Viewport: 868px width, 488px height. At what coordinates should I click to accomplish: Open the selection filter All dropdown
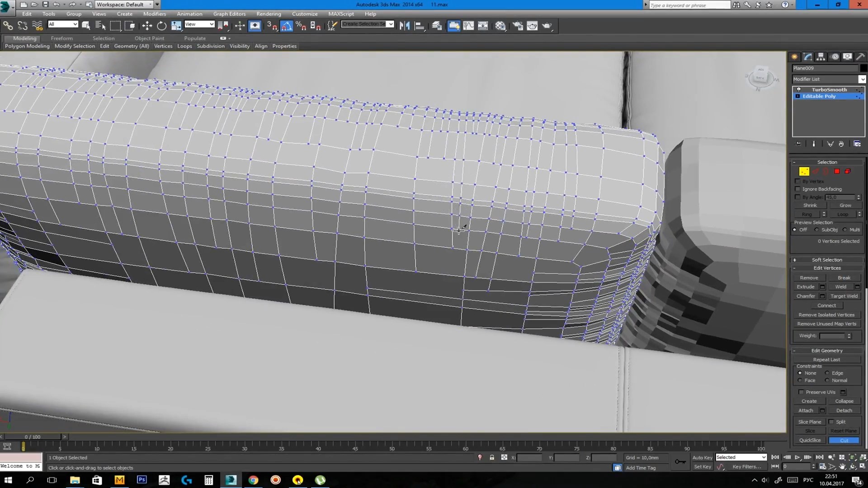(63, 24)
